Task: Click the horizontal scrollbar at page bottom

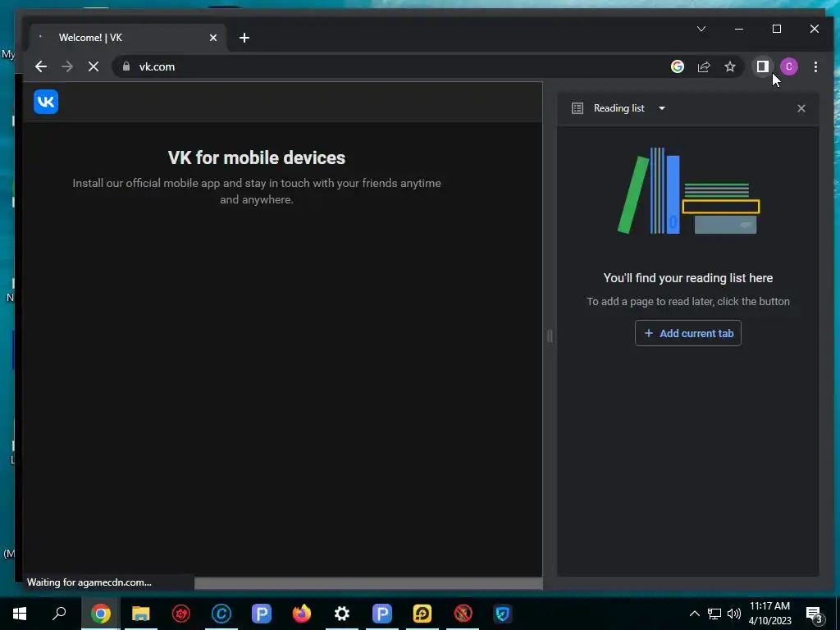Action: (x=368, y=583)
